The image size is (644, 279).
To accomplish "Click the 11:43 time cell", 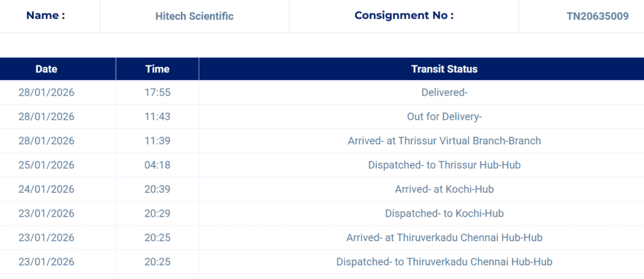I will click(157, 117).
